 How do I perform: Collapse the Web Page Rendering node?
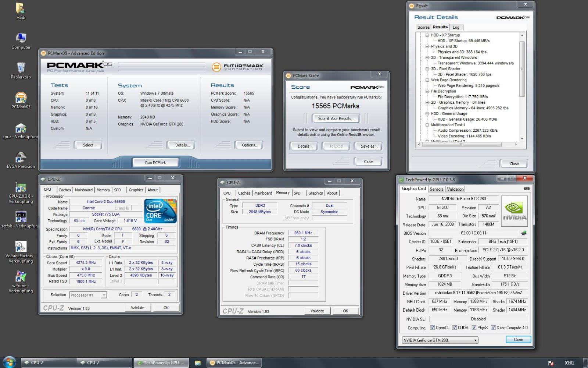427,80
